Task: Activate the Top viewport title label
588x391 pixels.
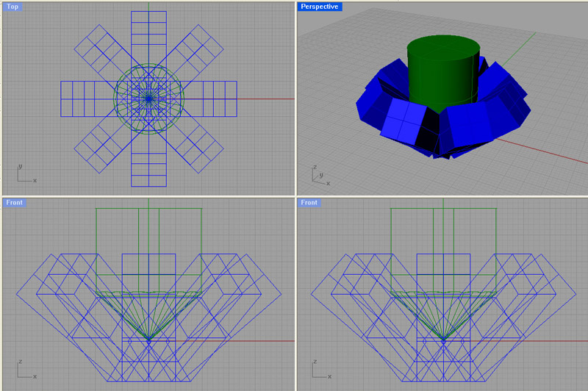Action: pos(12,7)
